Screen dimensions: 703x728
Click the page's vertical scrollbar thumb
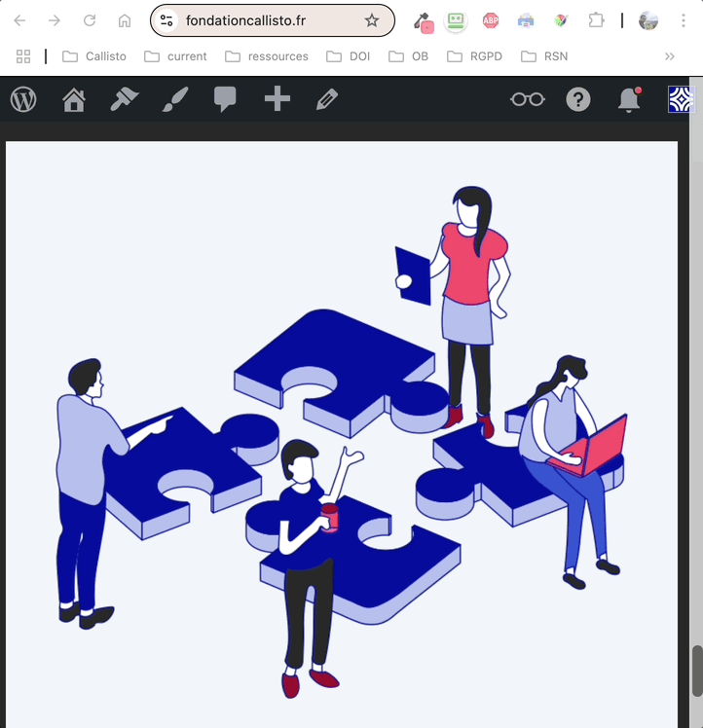[x=696, y=671]
